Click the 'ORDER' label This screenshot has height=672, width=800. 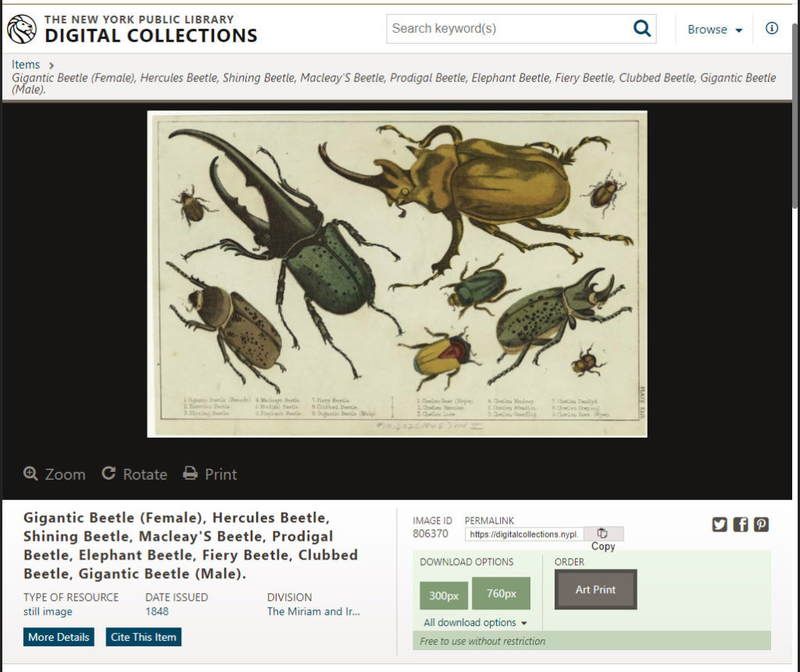(x=570, y=562)
